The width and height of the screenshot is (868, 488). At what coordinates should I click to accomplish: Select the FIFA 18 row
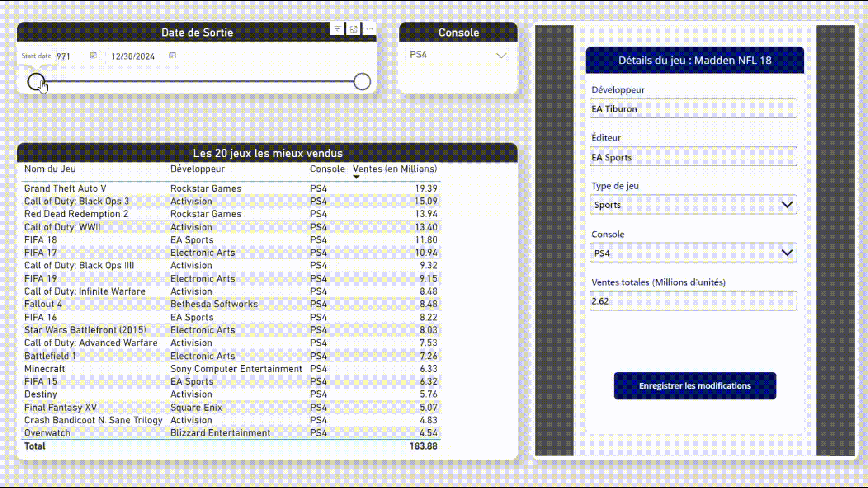tap(231, 240)
